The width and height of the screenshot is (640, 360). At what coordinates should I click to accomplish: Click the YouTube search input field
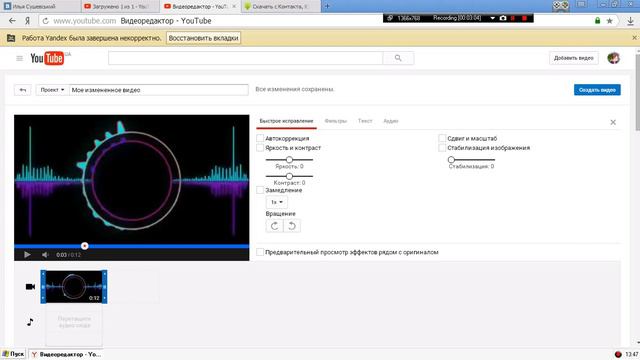[x=245, y=58]
